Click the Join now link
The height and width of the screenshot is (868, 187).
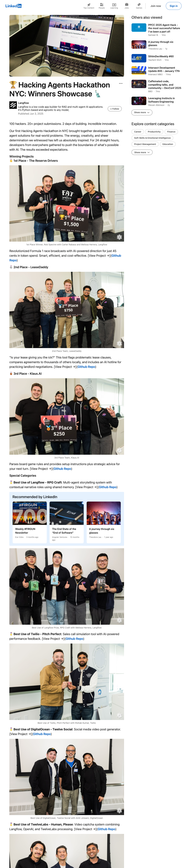coord(156,6)
